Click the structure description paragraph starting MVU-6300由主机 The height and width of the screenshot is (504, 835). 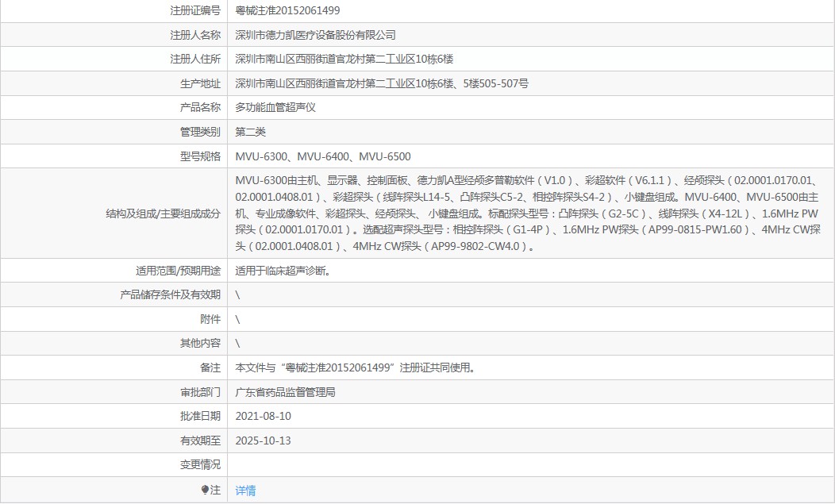click(528, 213)
